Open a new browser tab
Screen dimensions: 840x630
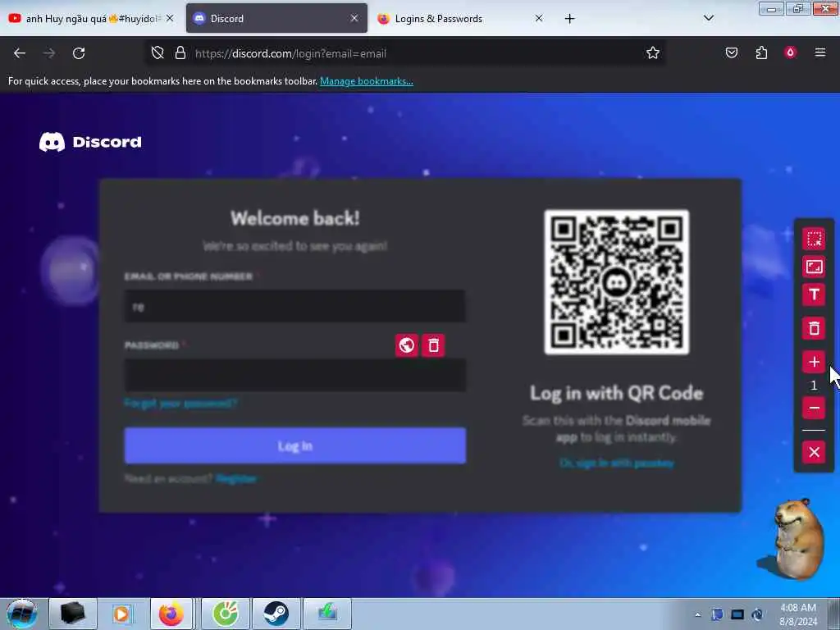pyautogui.click(x=569, y=19)
